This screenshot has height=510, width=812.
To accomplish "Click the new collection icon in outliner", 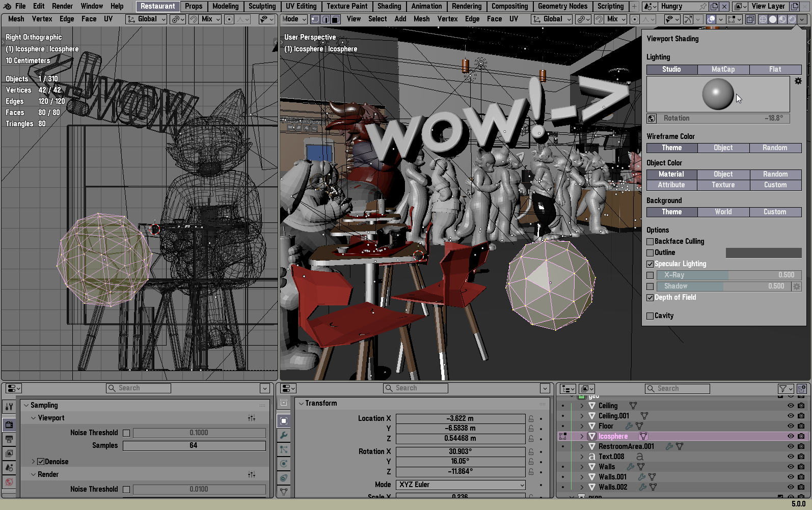I will pyautogui.click(x=801, y=389).
